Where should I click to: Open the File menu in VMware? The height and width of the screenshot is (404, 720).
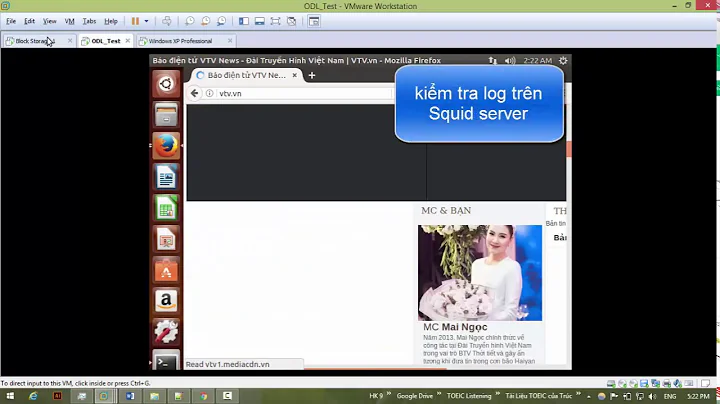pyautogui.click(x=11, y=21)
